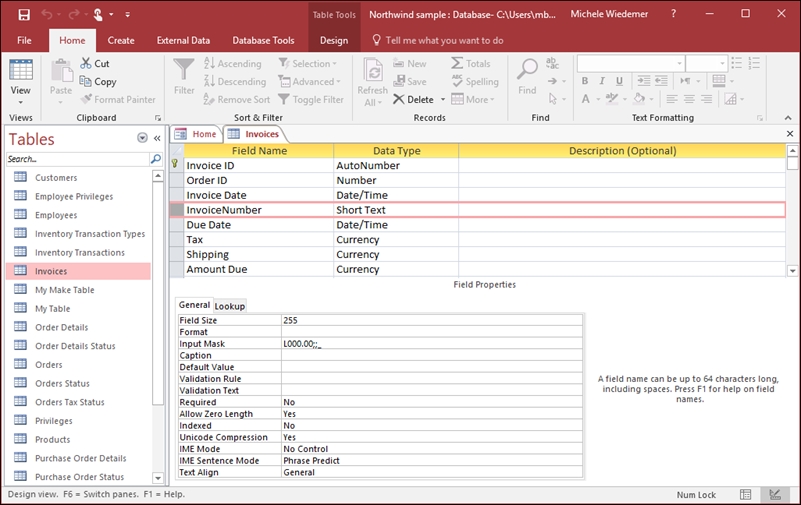This screenshot has height=505, width=801.
Task: Select the Order Details table
Action: tap(61, 327)
